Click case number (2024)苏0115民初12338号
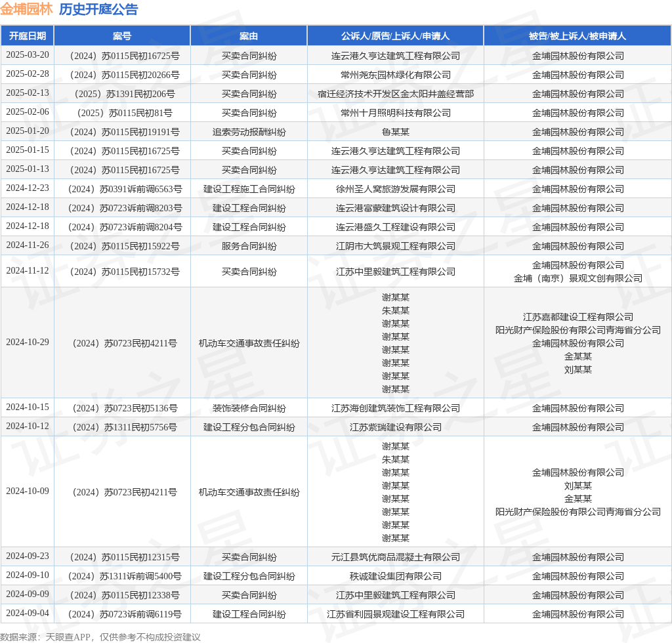672x643 pixels. click(x=124, y=596)
